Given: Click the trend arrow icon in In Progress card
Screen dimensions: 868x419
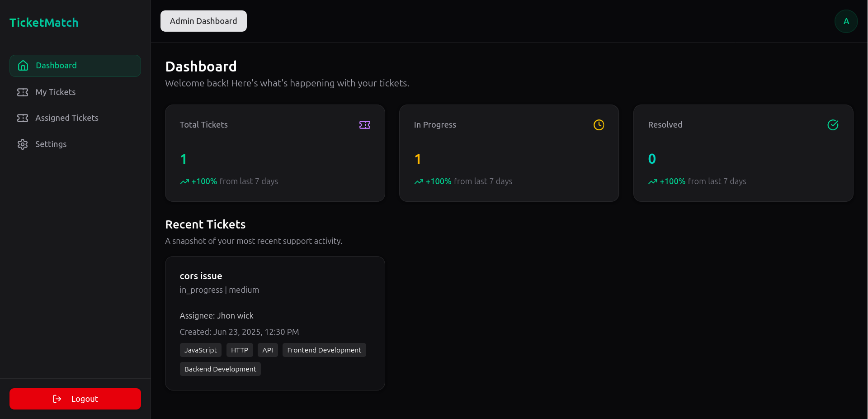Looking at the screenshot, I should pos(419,182).
